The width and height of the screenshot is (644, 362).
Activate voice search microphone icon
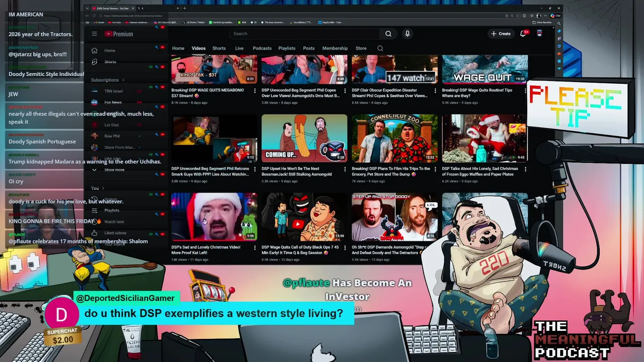(407, 34)
